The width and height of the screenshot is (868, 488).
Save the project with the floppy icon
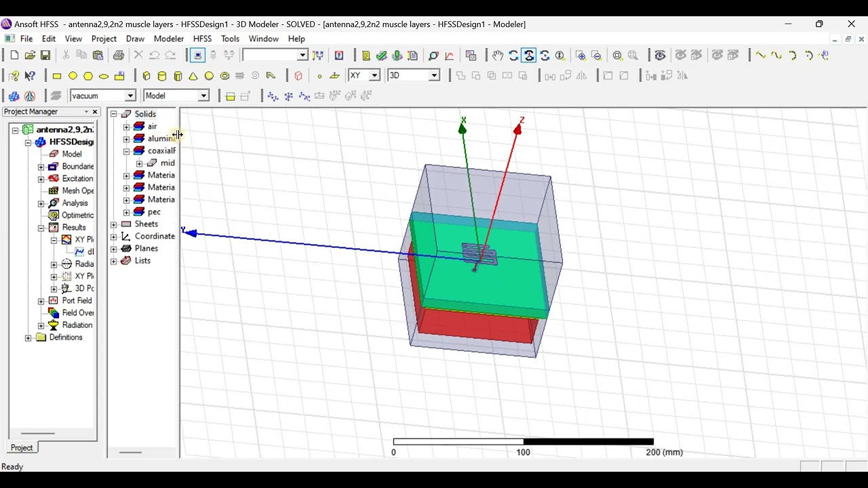45,56
